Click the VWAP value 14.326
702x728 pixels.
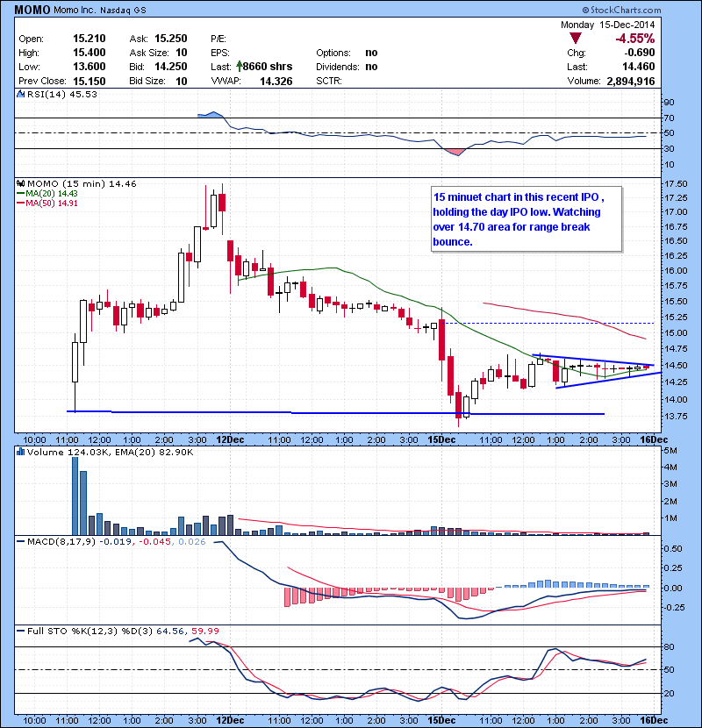276,82
